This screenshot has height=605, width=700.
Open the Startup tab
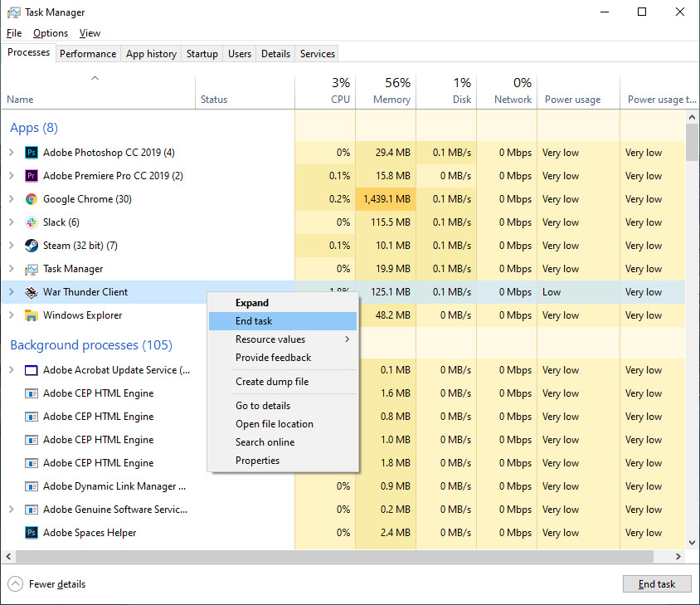pyautogui.click(x=202, y=54)
